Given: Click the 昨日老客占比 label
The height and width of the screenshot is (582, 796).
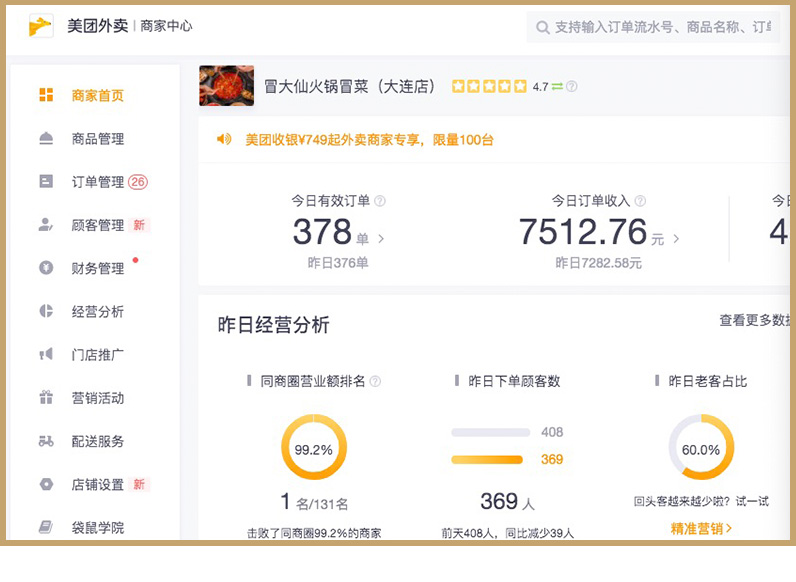Looking at the screenshot, I should click(708, 381).
